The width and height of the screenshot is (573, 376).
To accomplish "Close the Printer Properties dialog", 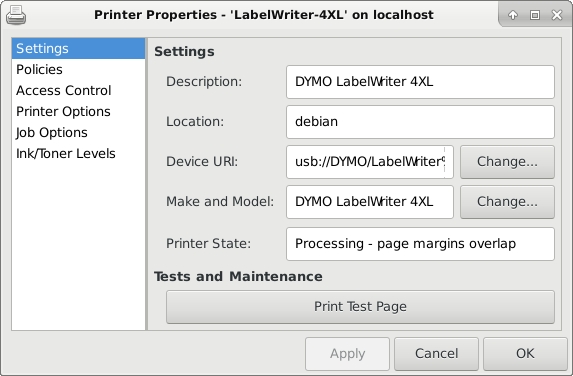I will (557, 15).
